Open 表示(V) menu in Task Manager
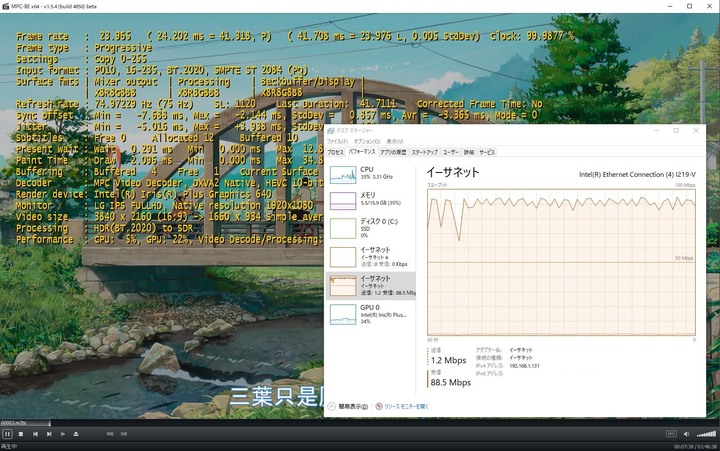The image size is (720, 451). 394,141
